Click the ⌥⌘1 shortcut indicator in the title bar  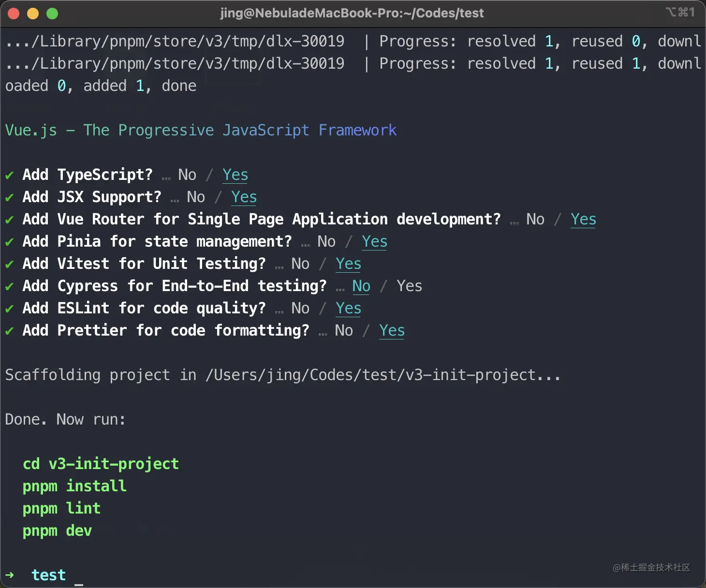(680, 12)
